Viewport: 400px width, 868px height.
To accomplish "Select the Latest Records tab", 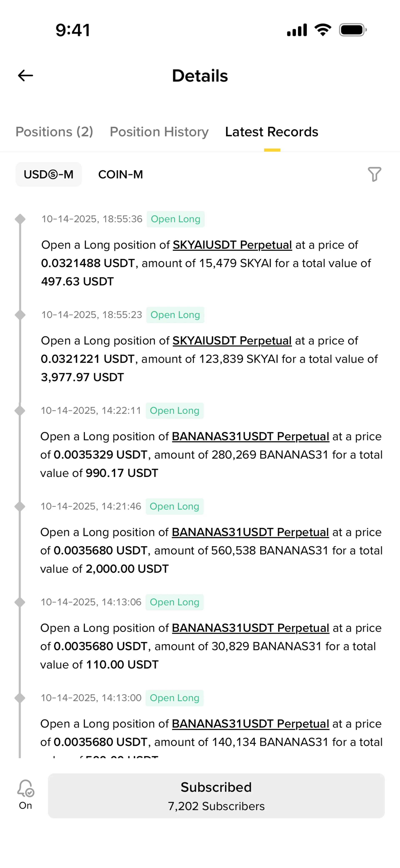I will (x=272, y=132).
